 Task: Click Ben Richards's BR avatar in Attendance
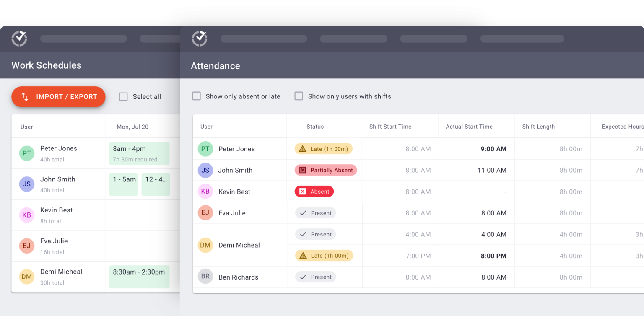pyautogui.click(x=205, y=277)
